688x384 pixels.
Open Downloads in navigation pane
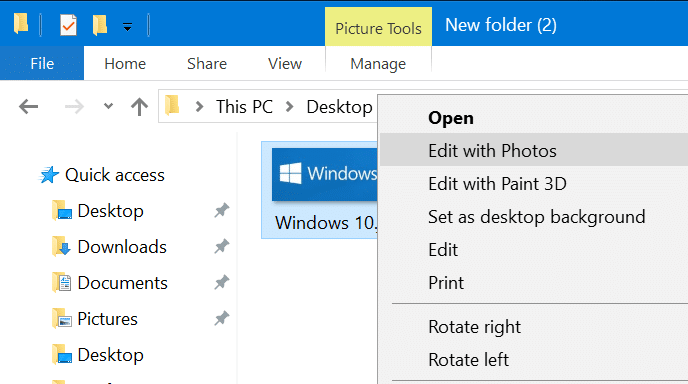click(122, 247)
